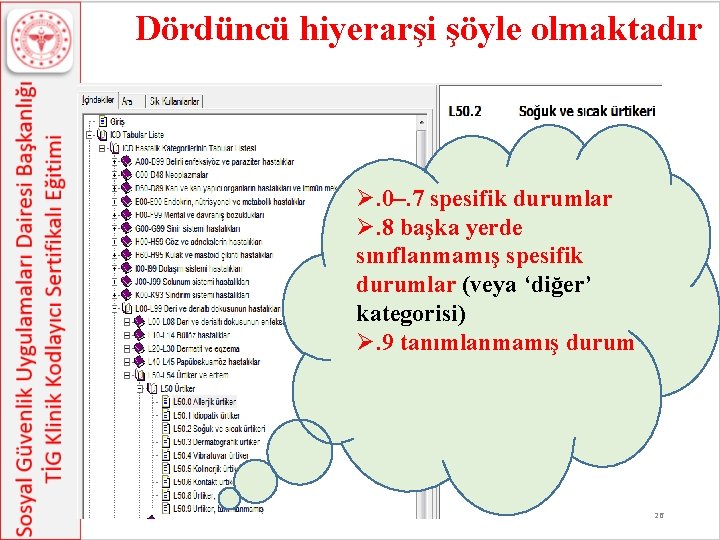Screen dimensions: 720x540
Task: Click the page icon beside Giriş
Action: point(103,121)
